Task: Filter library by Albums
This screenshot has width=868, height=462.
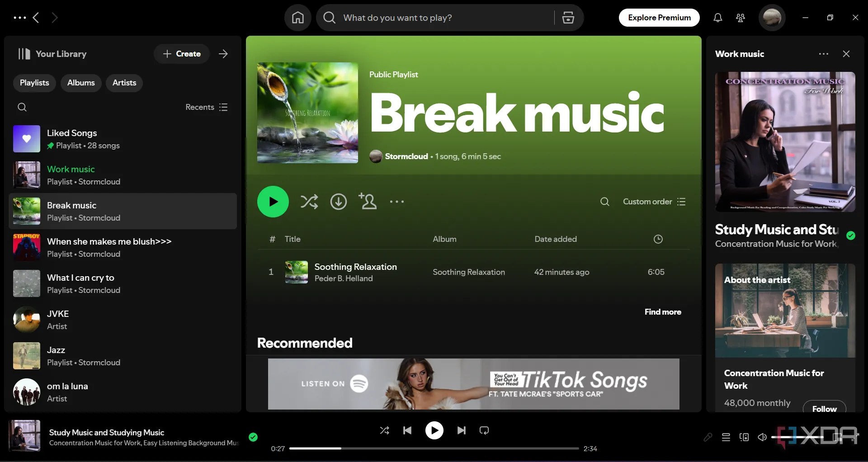Action: click(x=81, y=83)
